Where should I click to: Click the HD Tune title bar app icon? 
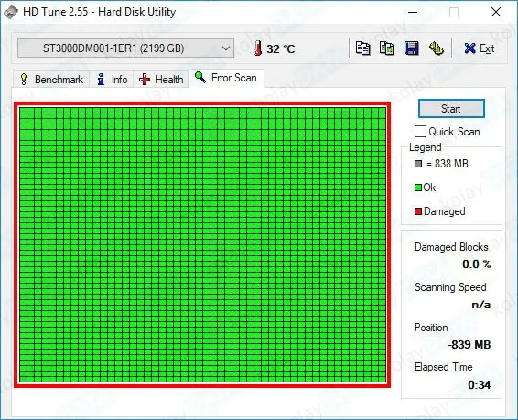[11, 12]
